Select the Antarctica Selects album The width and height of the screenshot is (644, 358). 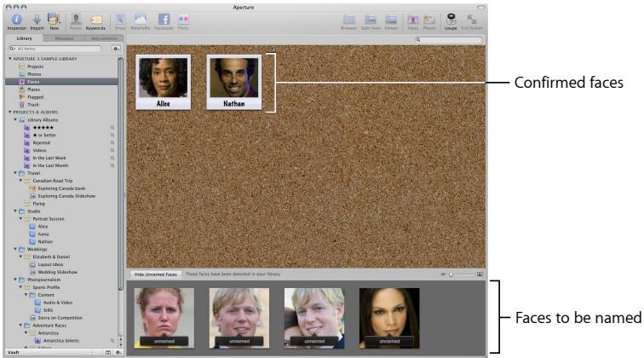pyautogui.click(x=61, y=340)
